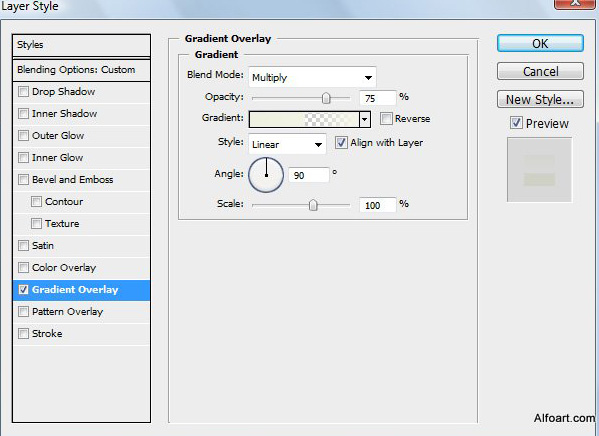
Task: Confirm with the OK button
Action: pos(540,43)
